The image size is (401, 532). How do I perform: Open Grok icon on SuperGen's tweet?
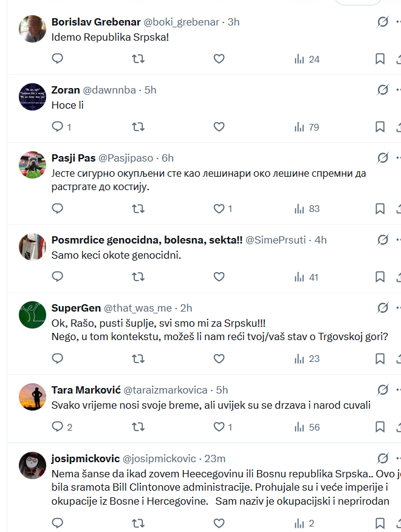[382, 308]
